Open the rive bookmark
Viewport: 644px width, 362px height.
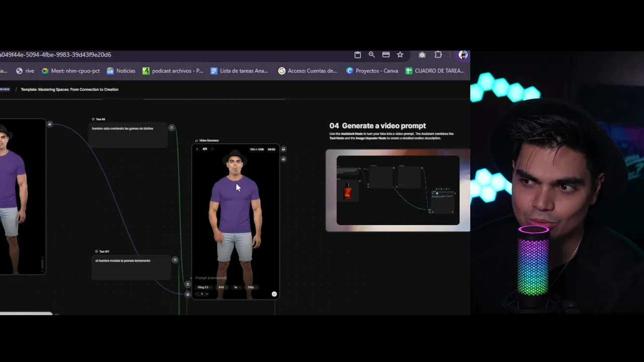click(26, 71)
